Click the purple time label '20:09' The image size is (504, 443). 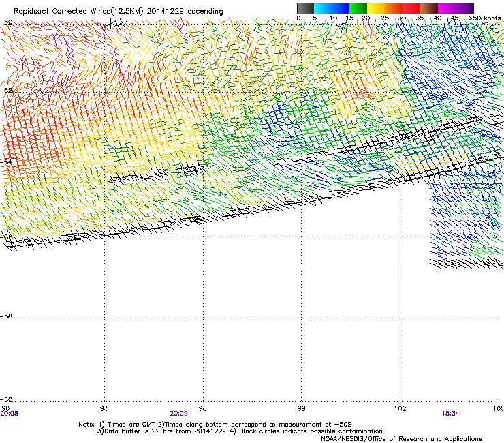[178, 414]
